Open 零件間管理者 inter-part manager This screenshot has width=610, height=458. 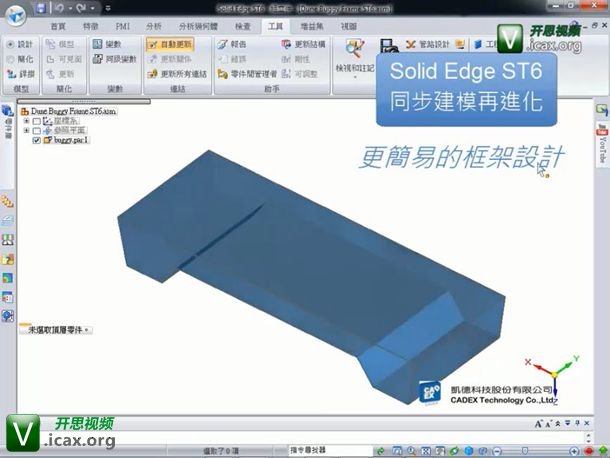tap(247, 74)
